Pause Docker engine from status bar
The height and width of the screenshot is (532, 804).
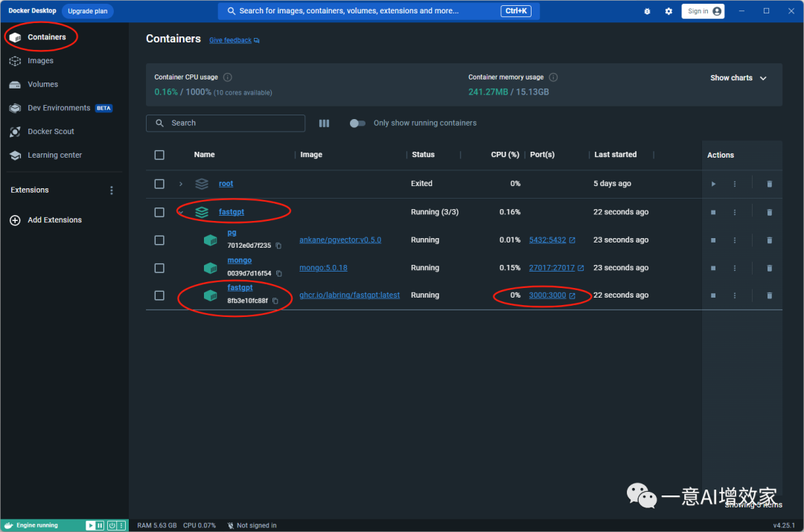coord(100,525)
